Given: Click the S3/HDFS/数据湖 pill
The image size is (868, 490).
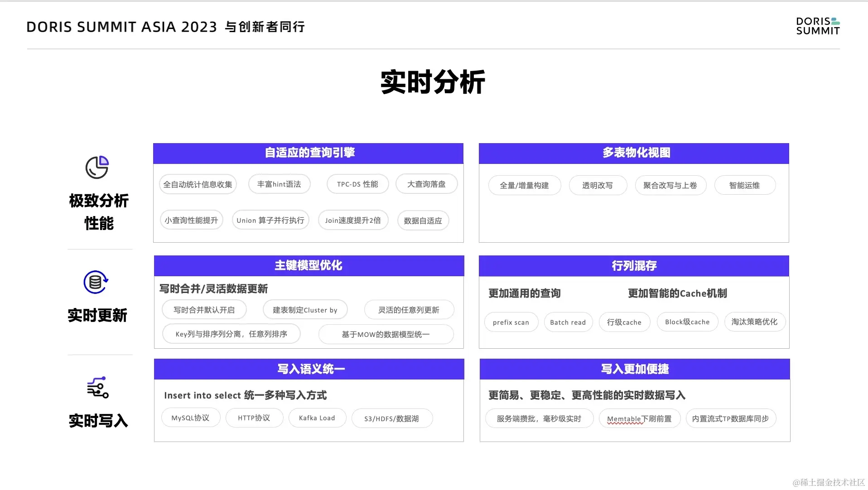Looking at the screenshot, I should pos(392,418).
